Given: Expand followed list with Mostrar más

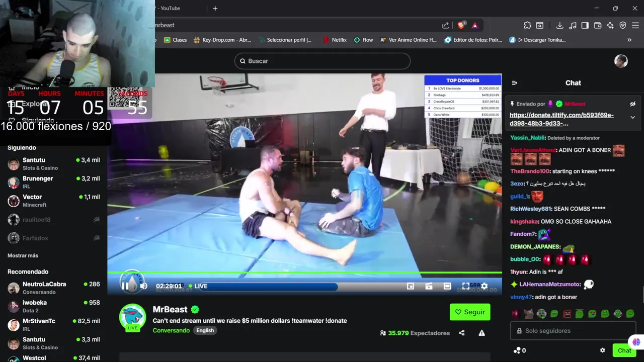Looking at the screenshot, I should (23, 255).
